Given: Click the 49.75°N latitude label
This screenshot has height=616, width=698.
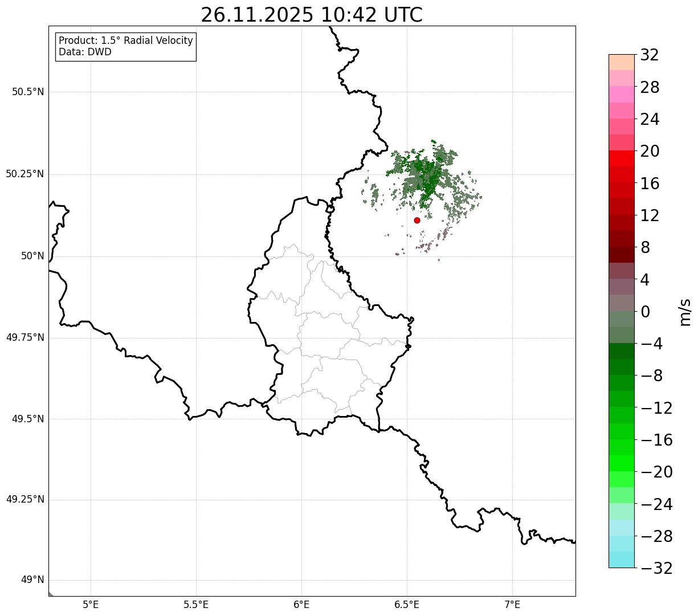Looking at the screenshot, I should click(x=25, y=337).
